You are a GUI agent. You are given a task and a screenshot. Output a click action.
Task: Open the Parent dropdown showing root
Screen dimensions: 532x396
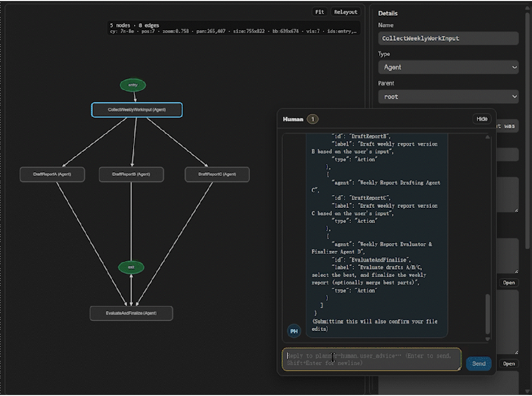[448, 97]
